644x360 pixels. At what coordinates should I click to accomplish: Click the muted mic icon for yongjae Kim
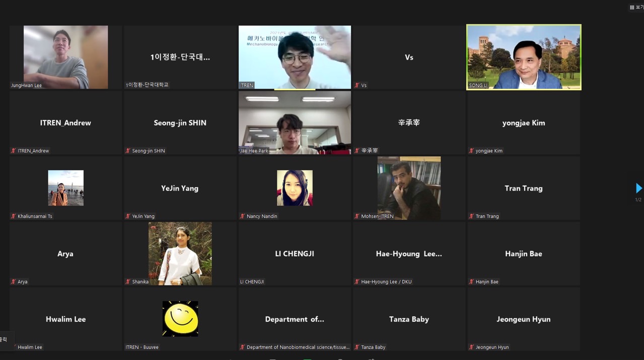(x=471, y=151)
